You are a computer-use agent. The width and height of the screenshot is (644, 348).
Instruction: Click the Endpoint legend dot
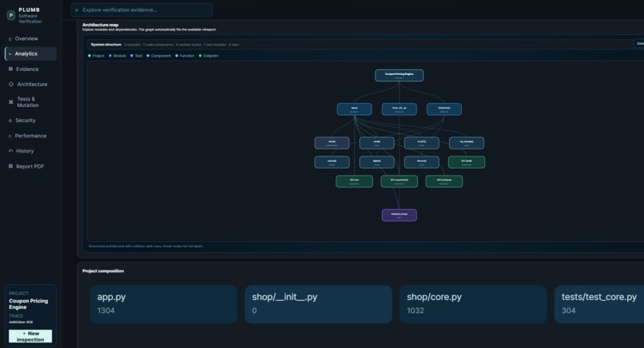click(200, 56)
